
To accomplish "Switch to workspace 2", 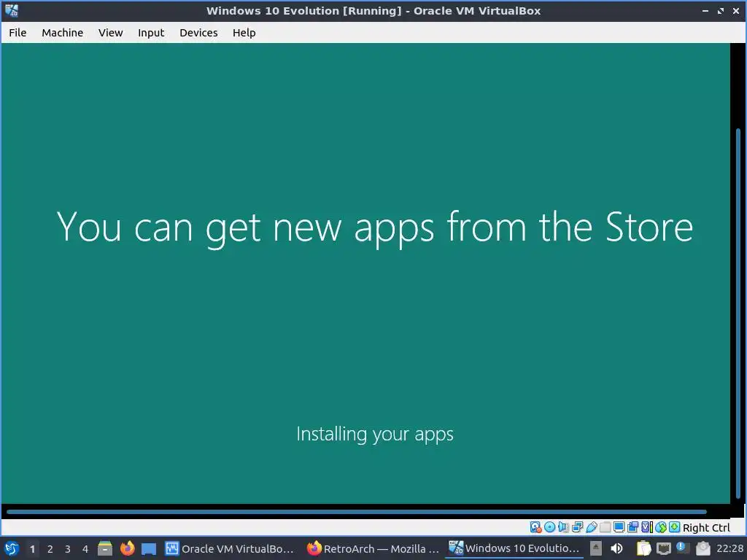I will coord(50,549).
